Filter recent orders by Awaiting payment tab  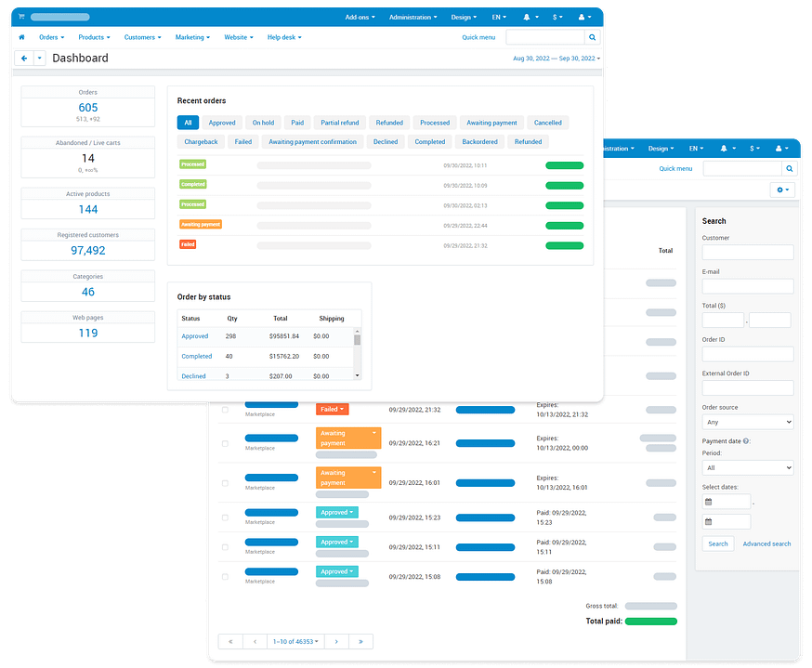click(491, 123)
